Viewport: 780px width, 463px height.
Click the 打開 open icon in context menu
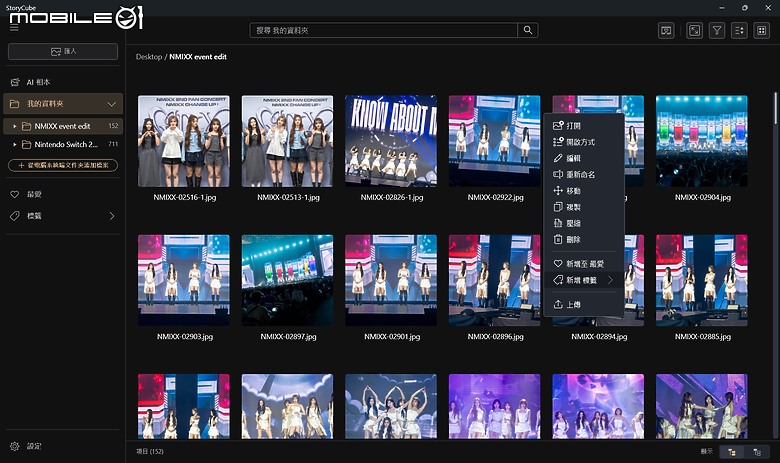point(558,126)
